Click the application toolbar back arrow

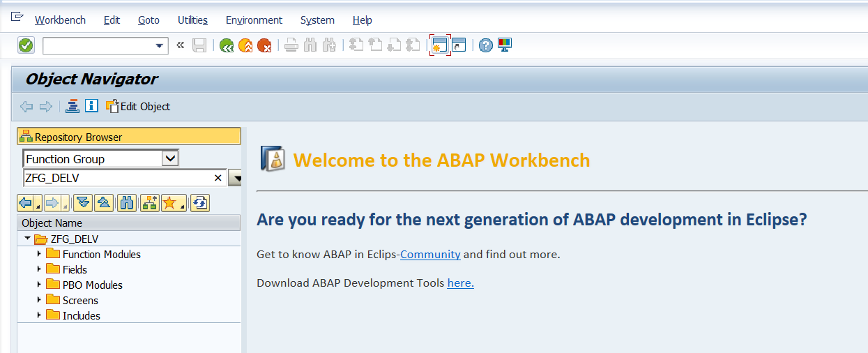pos(26,107)
